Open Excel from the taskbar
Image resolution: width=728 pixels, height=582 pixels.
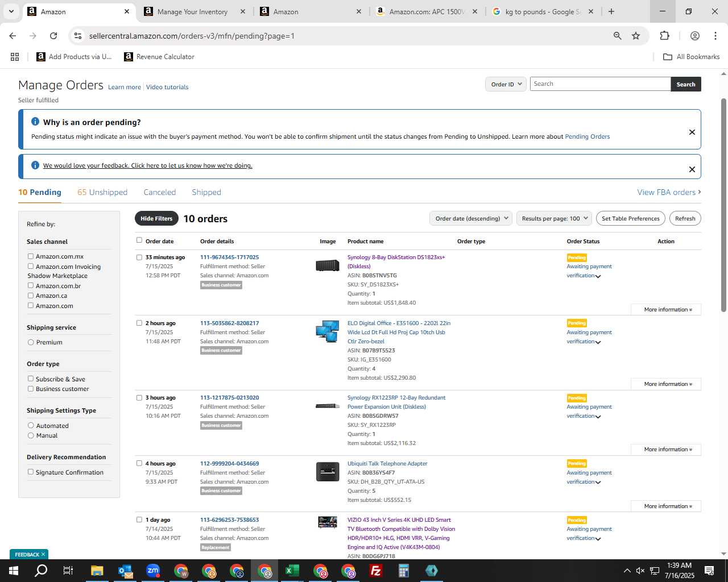click(x=292, y=571)
